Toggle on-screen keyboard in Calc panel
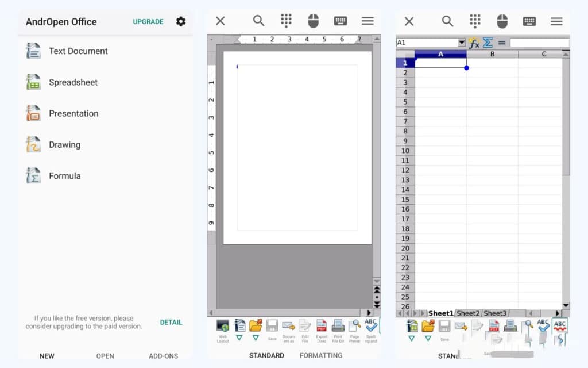This screenshot has width=588, height=368. click(529, 21)
